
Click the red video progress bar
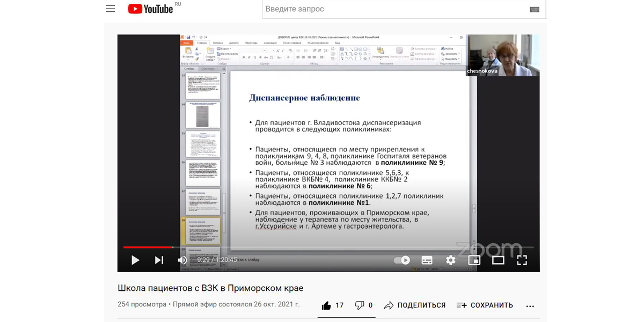point(148,247)
